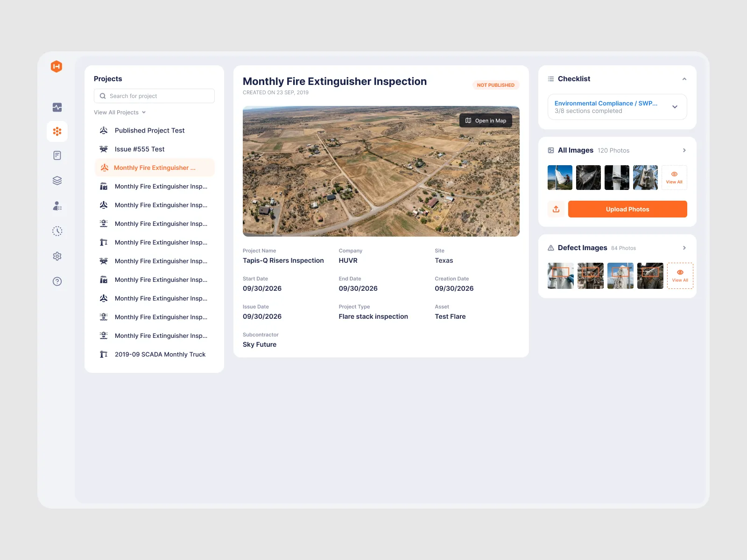
Task: Click Tapis-Q Risers Inspection project name
Action: point(283,261)
